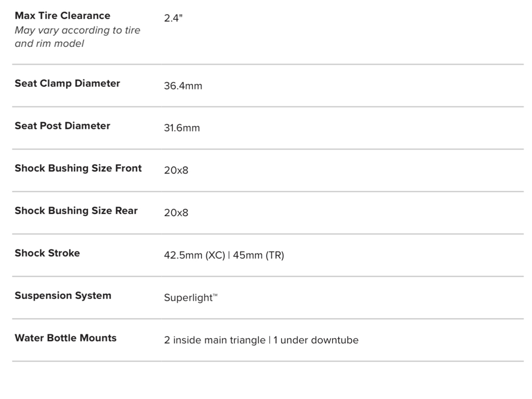Click the italic tire and rim note
This screenshot has height=399, width=532.
(77, 37)
